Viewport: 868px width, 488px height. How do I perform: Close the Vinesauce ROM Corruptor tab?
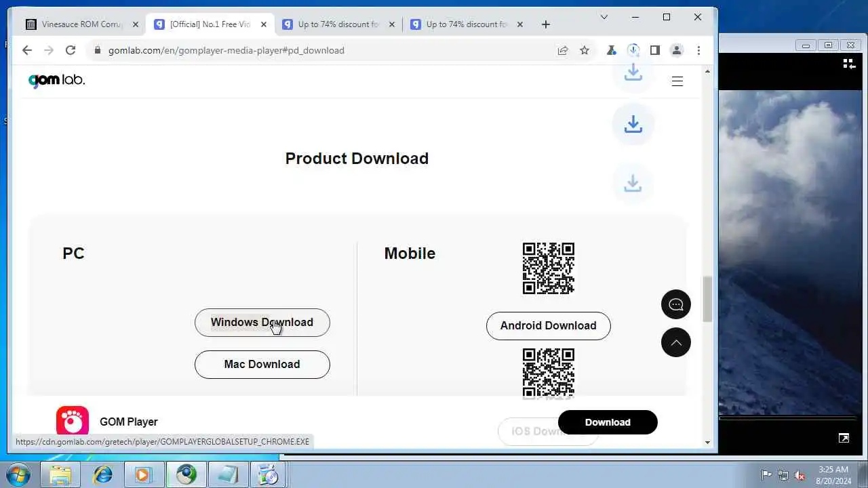(x=136, y=24)
